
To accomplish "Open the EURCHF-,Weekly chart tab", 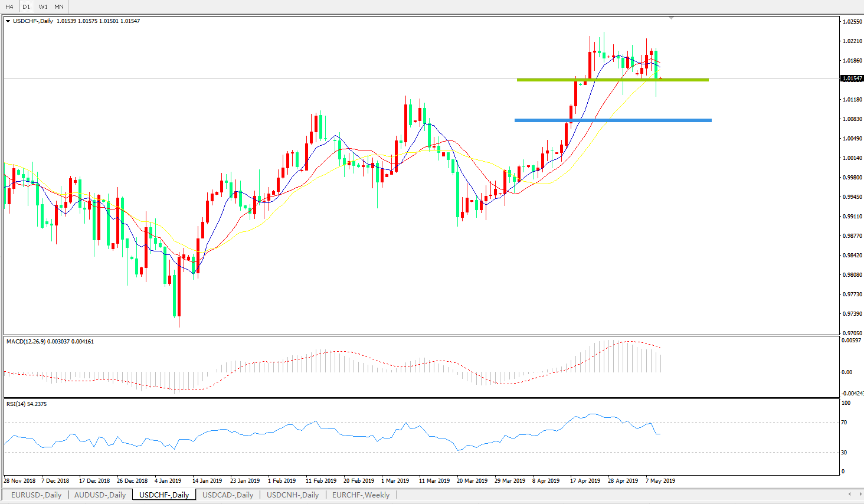I will click(x=361, y=495).
